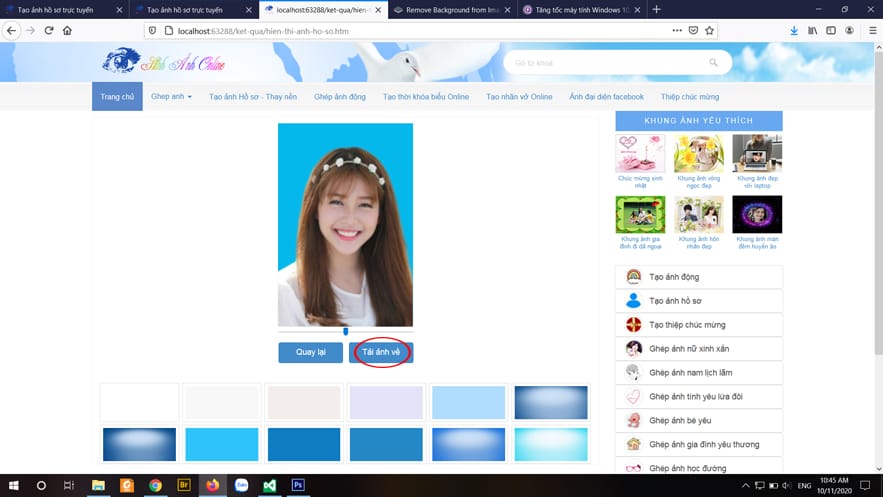Open the page actions three-dot menu
This screenshot has height=497, width=883.
(677, 30)
